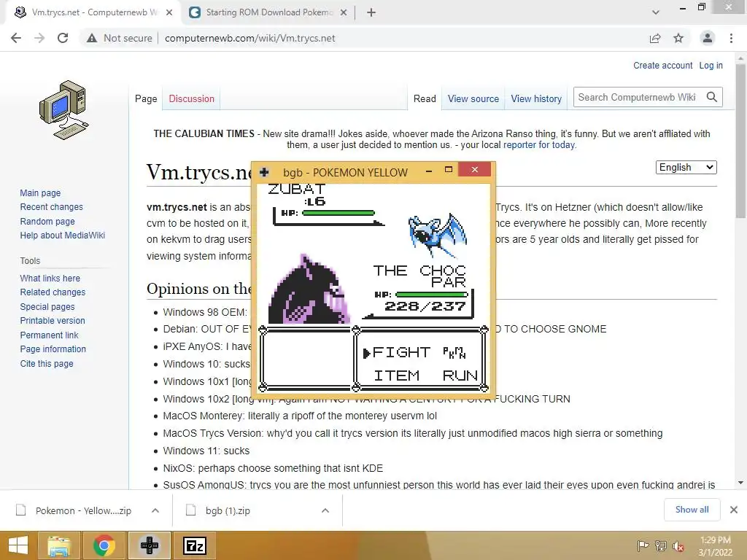The image size is (747, 560).
Task: Click muted volume tray icon
Action: [678, 545]
